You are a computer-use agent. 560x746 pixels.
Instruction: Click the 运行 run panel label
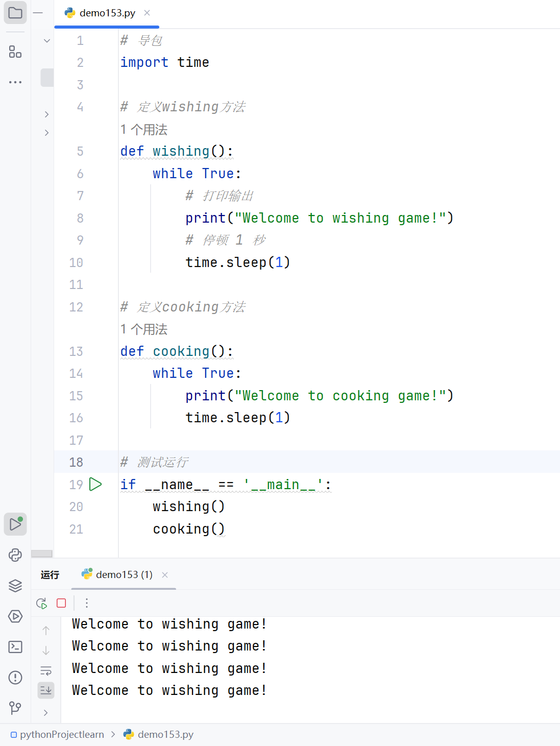[x=50, y=575]
